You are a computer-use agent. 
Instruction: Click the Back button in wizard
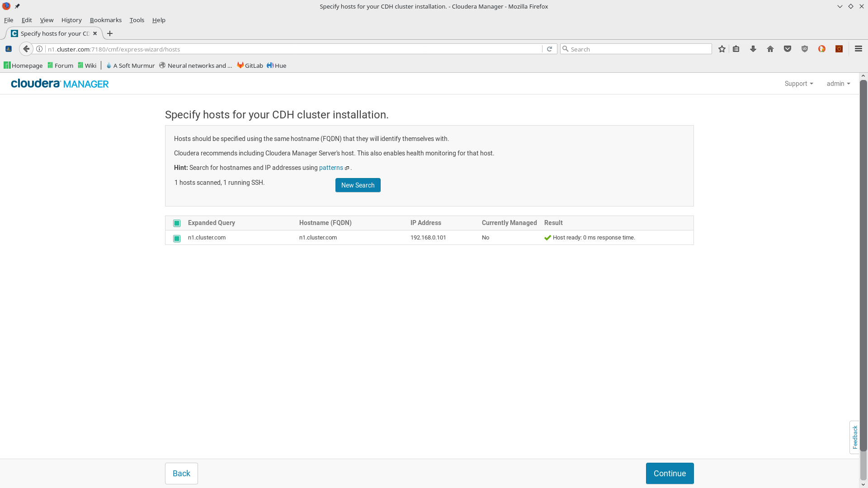coord(181,474)
